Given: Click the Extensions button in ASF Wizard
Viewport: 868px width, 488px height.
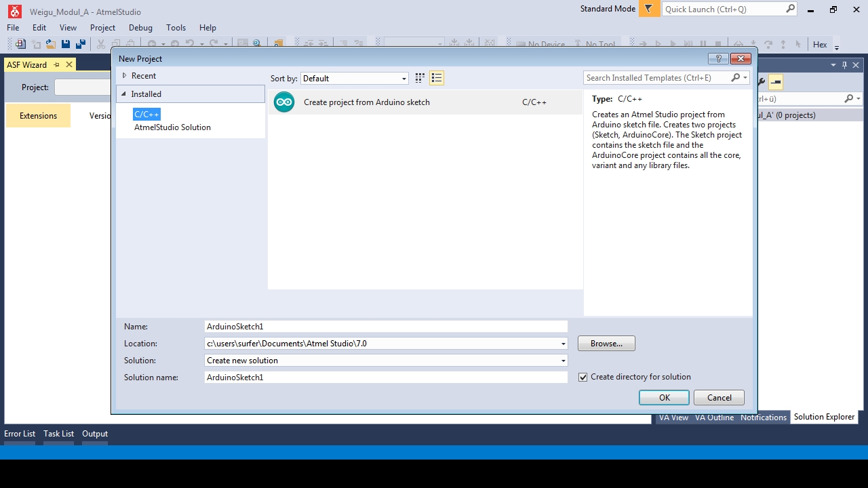Looking at the screenshot, I should pyautogui.click(x=38, y=116).
